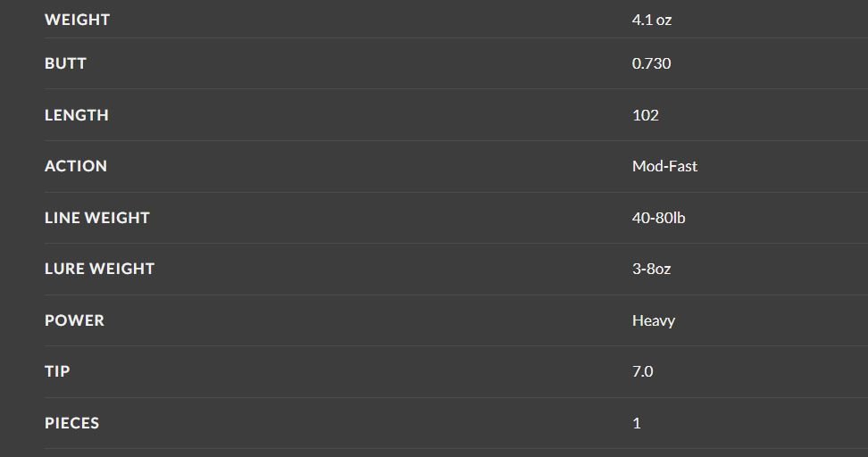Select the Heavy power value
868x457 pixels.
coord(653,320)
